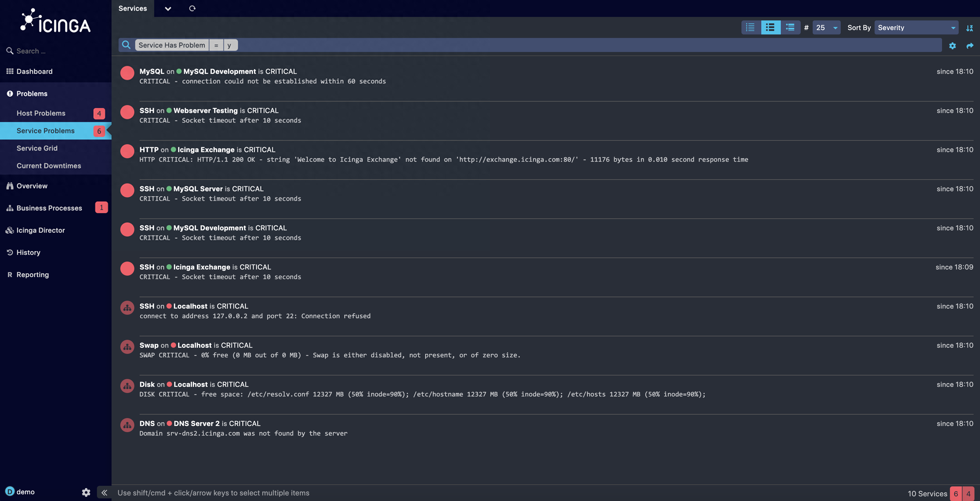
Task: Toggle the sort direction icon
Action: [x=969, y=28]
